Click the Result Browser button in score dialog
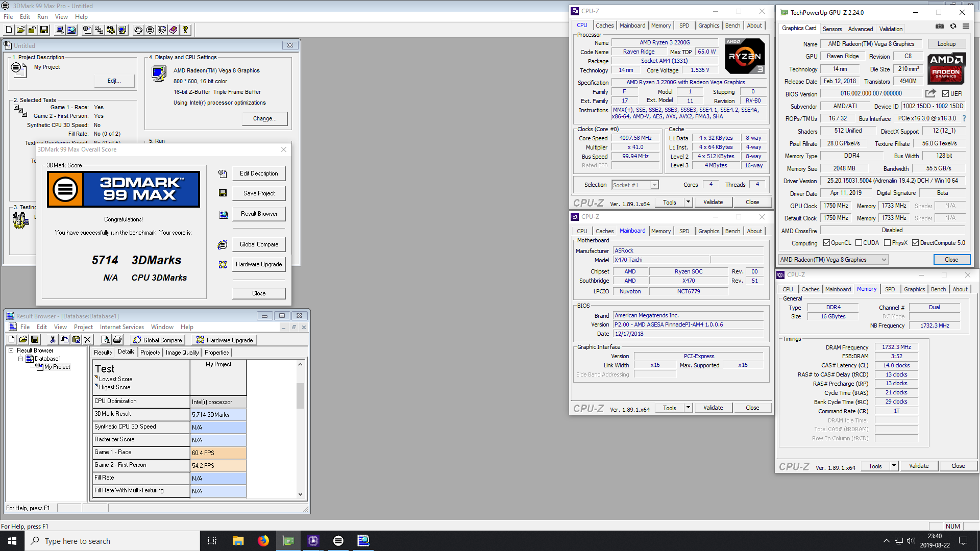This screenshot has height=551, width=980. pos(259,214)
